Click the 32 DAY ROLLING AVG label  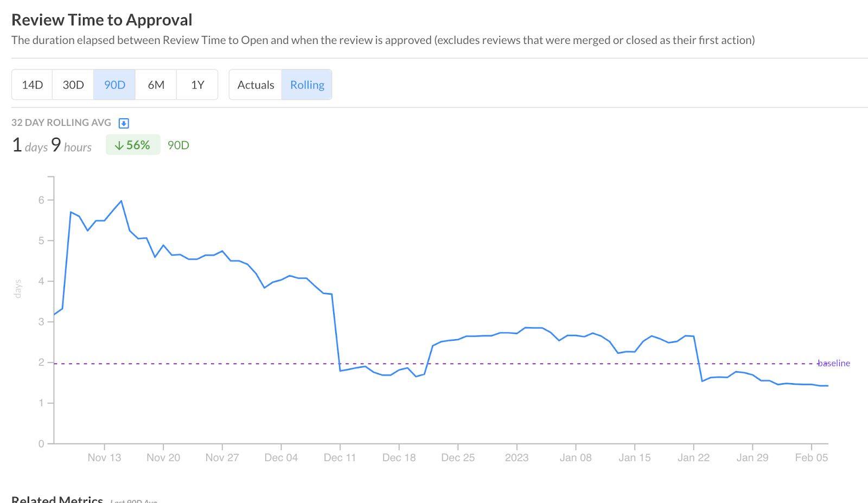coord(61,123)
